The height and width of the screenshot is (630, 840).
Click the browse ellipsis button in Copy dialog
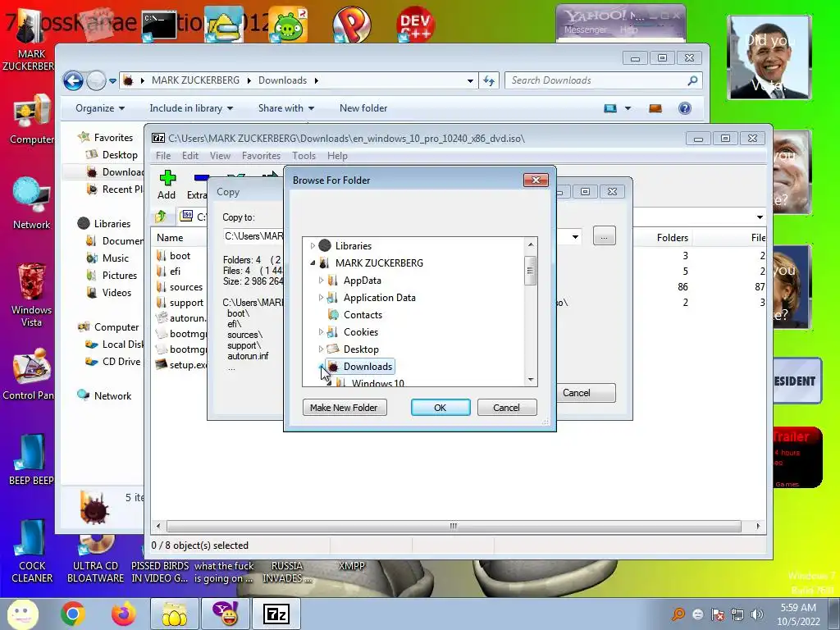pyautogui.click(x=605, y=236)
